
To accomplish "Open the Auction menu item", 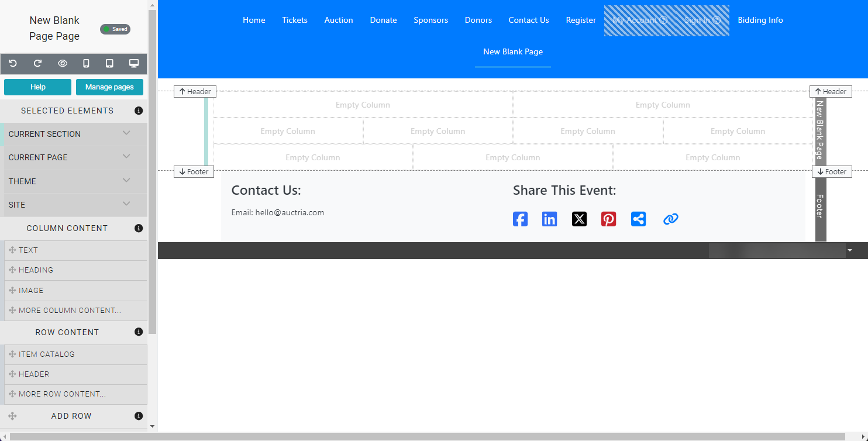I will [339, 20].
